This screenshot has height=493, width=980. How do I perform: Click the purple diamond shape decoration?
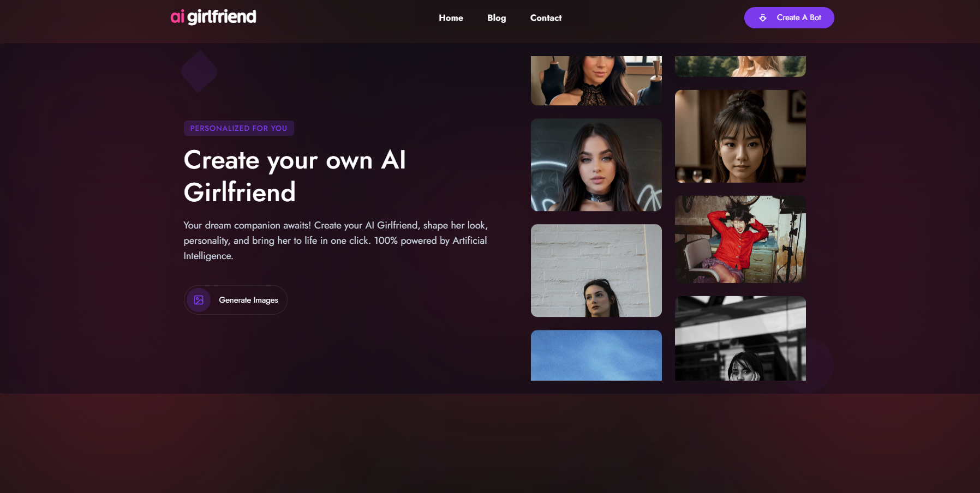(x=199, y=71)
